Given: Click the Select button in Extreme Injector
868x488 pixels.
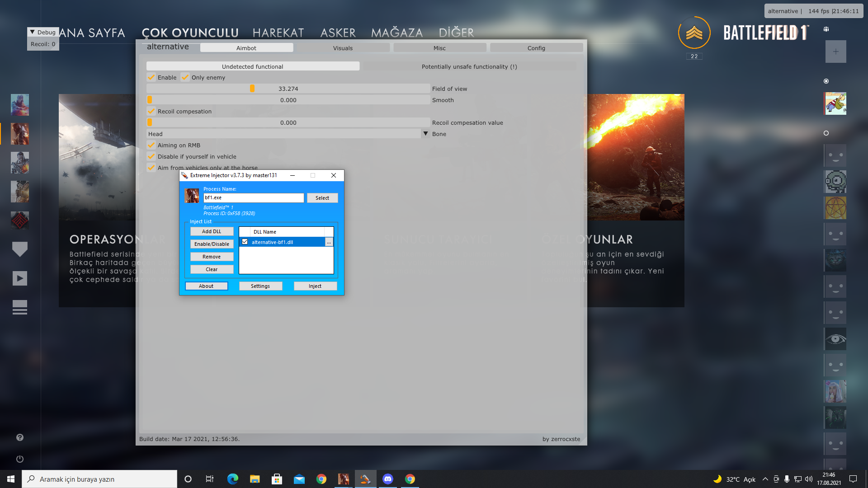Looking at the screenshot, I should 322,198.
